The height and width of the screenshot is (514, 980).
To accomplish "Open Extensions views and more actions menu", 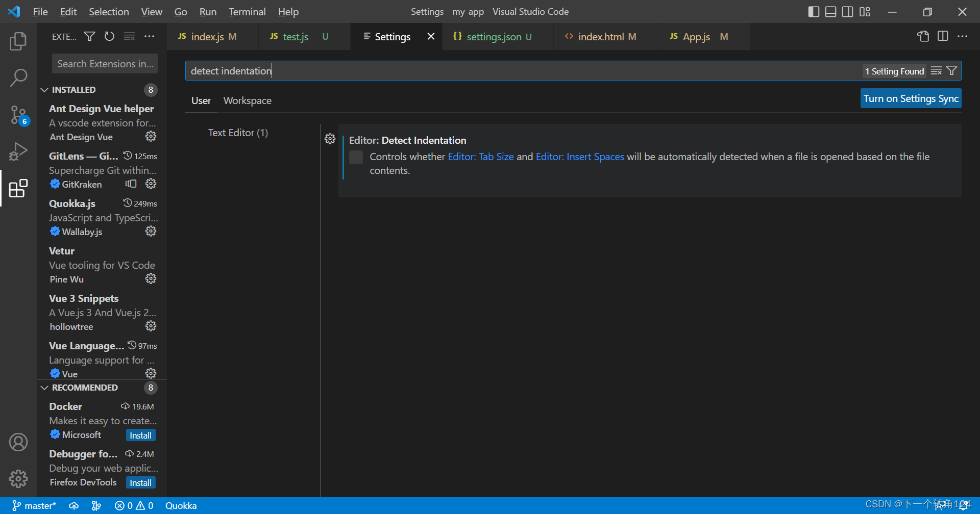I will (149, 36).
